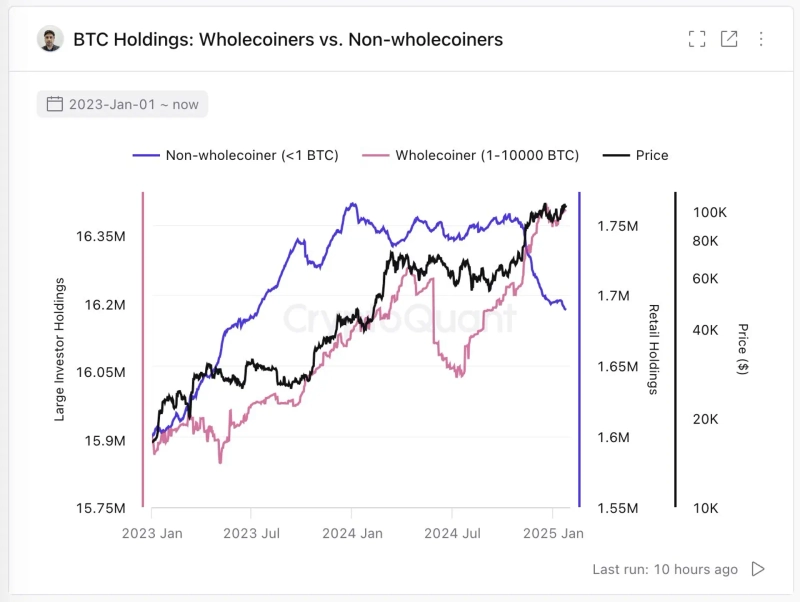The height and width of the screenshot is (602, 800).
Task: Click the pink Large Investor Holdings axis line
Action: click(x=143, y=350)
